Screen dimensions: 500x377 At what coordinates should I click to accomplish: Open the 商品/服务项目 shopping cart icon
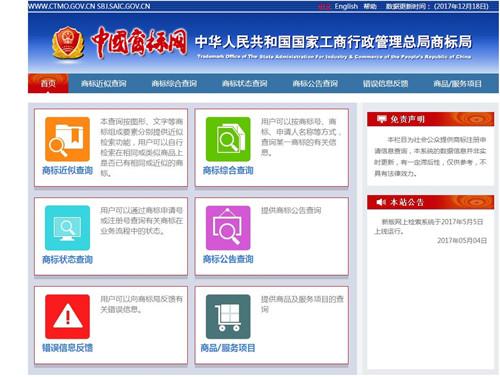pyautogui.click(x=228, y=316)
